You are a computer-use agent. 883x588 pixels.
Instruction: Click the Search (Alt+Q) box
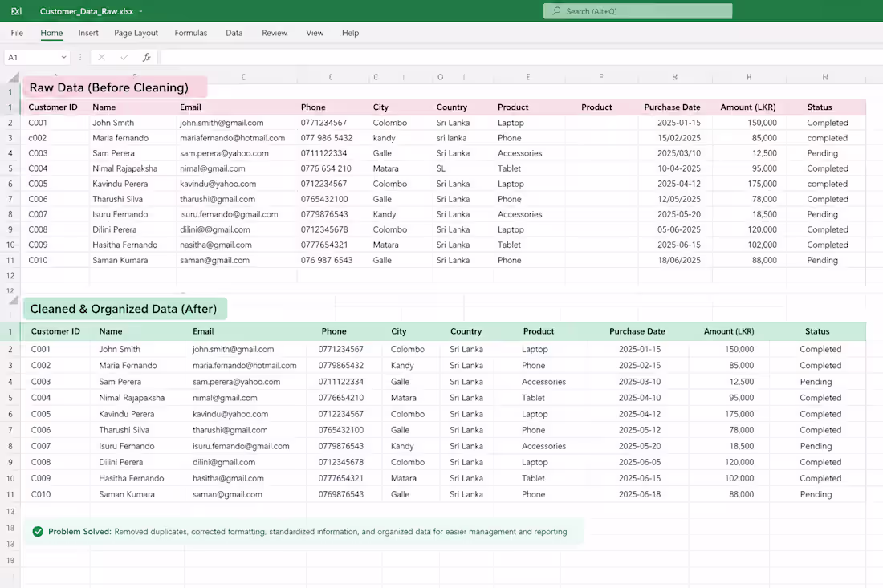(637, 11)
